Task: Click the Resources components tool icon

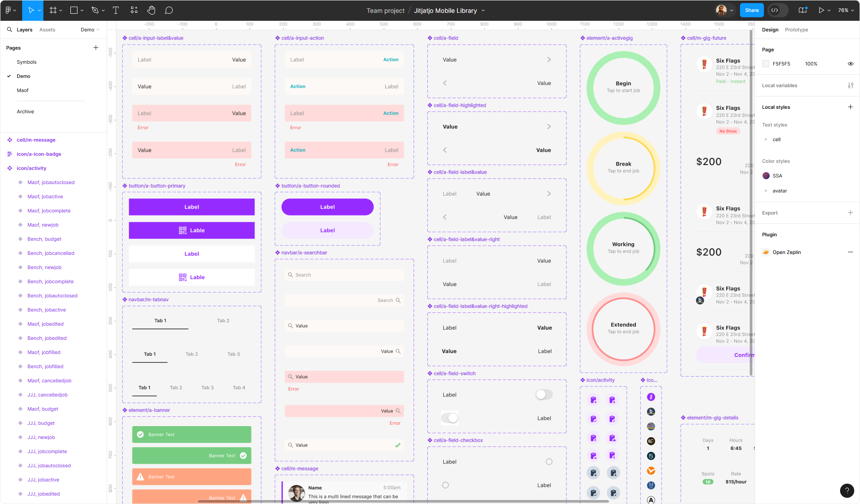Action: [134, 10]
